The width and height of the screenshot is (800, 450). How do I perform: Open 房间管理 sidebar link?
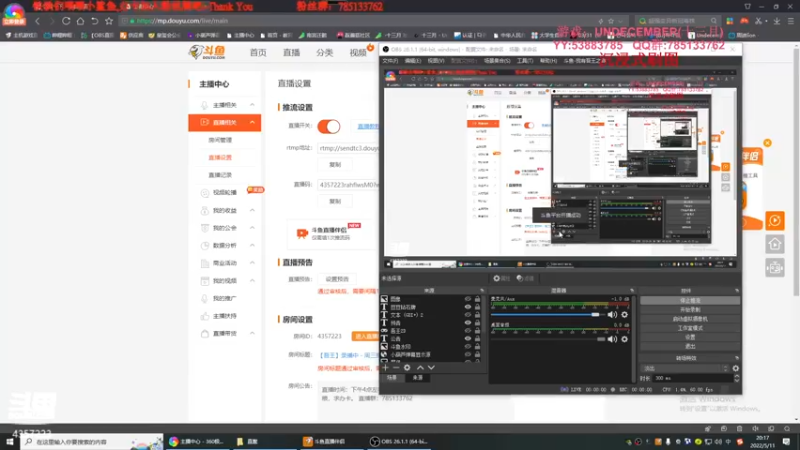(x=220, y=140)
